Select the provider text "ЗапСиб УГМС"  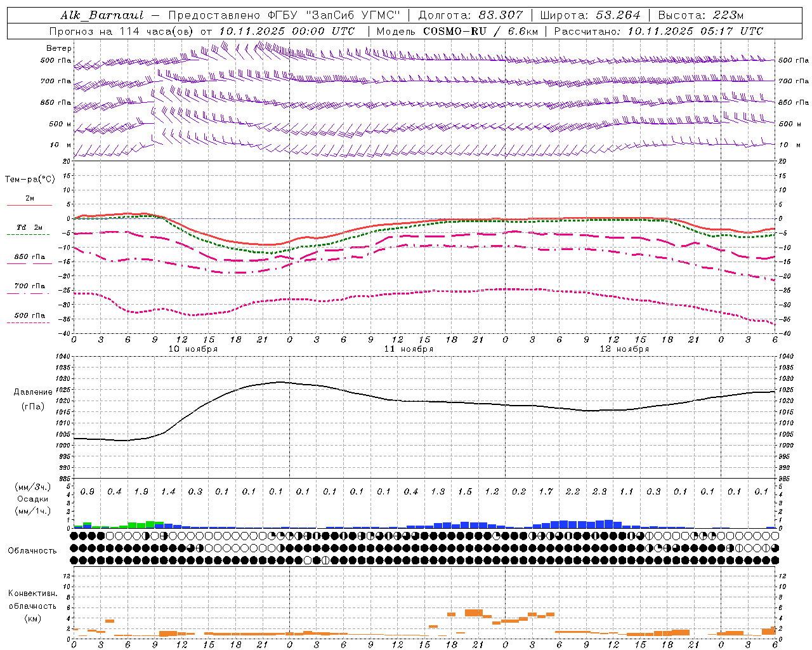(x=353, y=15)
